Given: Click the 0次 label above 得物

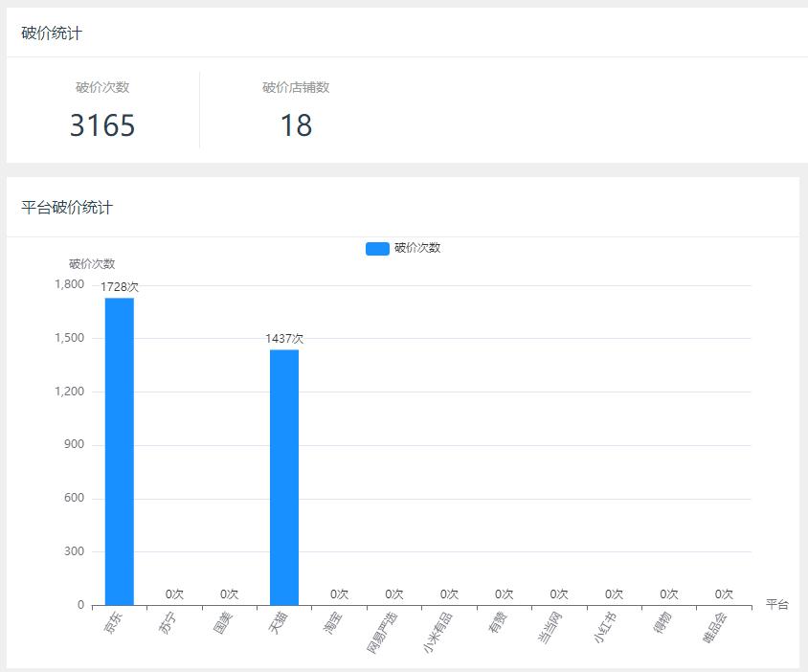Looking at the screenshot, I should (669, 594).
